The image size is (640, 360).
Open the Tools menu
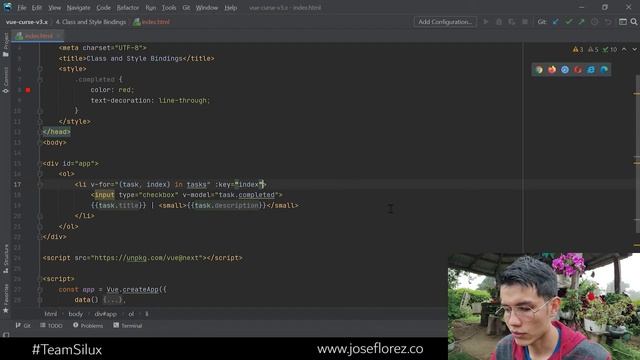[169, 8]
